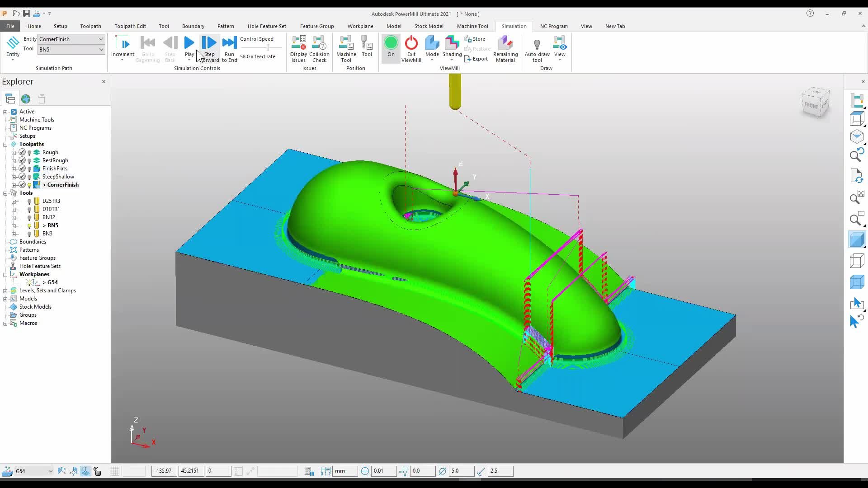Open the Entity dropdown showing CornerFinish
868x488 pixels.
71,39
